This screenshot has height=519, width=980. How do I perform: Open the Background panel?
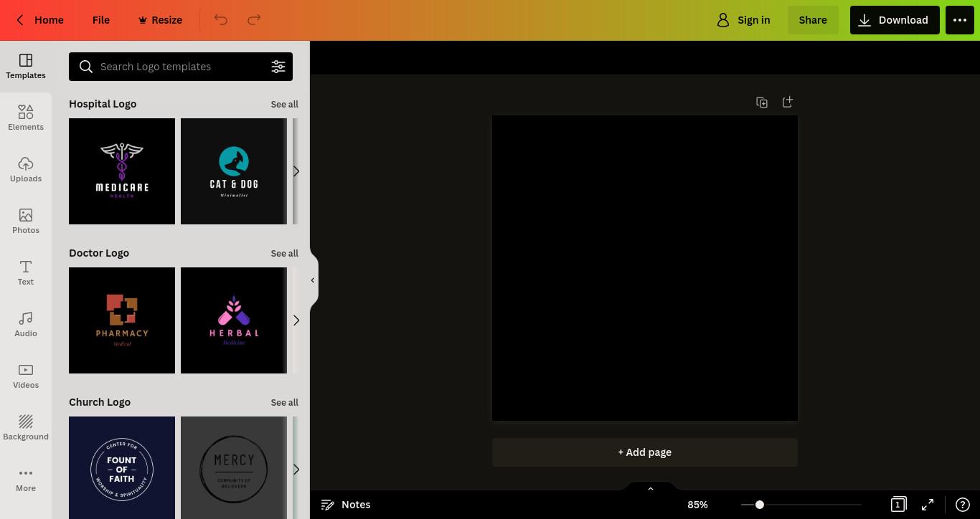(x=26, y=428)
